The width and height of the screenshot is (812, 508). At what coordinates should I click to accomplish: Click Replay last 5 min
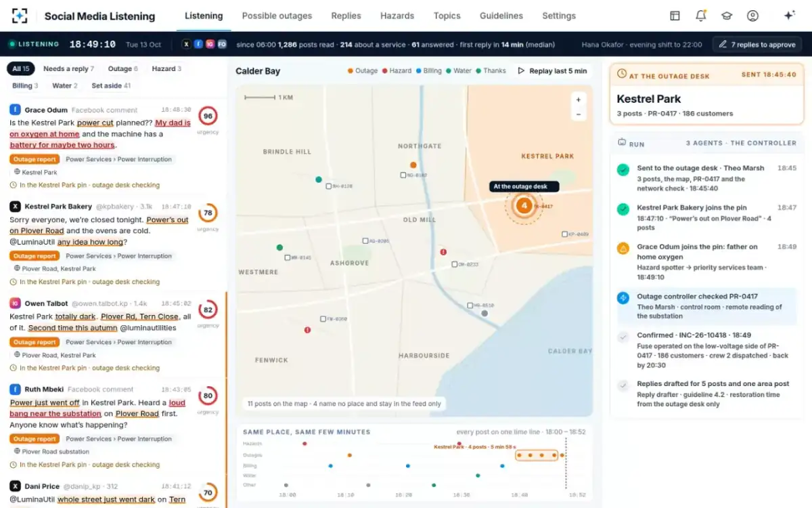(551, 70)
